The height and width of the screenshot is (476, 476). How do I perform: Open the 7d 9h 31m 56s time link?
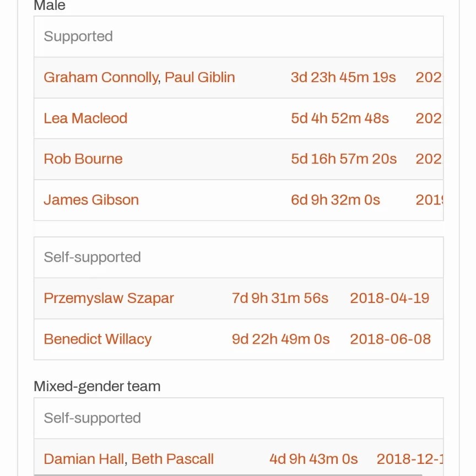(280, 299)
